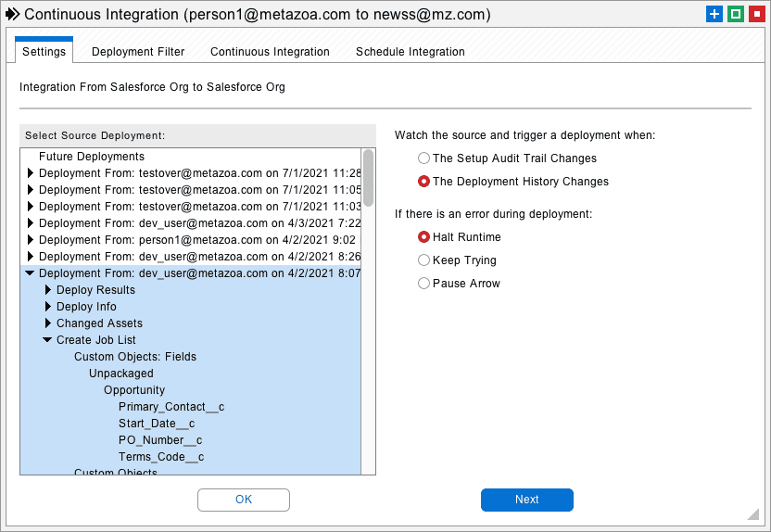Image resolution: width=771 pixels, height=532 pixels.
Task: Expand the Changed Assets node
Action: pyautogui.click(x=48, y=323)
